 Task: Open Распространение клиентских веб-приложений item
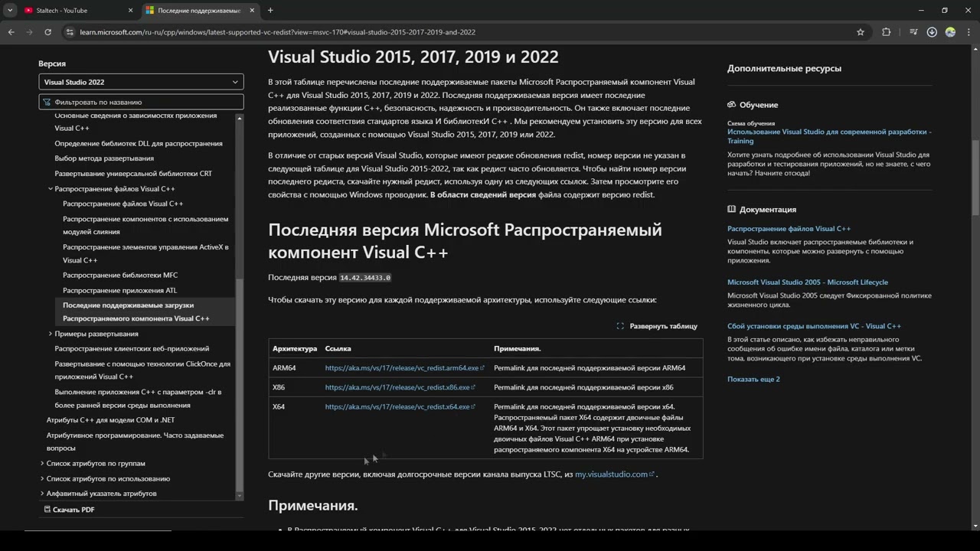coord(132,349)
